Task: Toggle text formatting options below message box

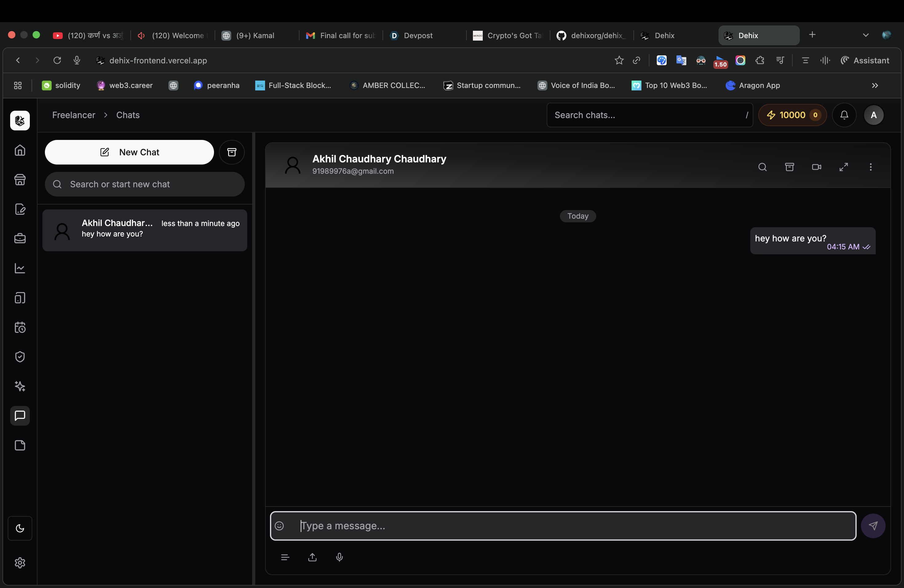Action: click(x=285, y=557)
